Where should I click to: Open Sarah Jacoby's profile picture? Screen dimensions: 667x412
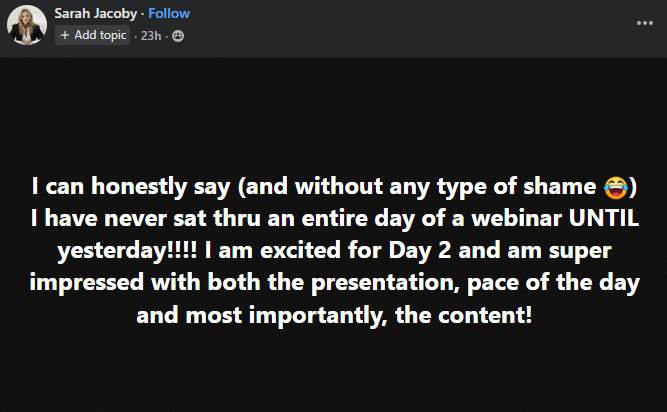26,25
